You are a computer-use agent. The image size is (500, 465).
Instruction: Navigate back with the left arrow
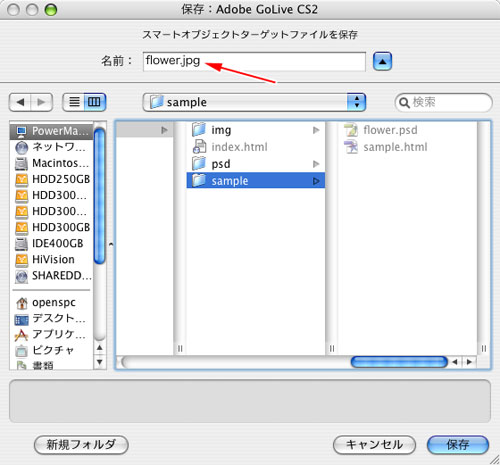point(21,102)
